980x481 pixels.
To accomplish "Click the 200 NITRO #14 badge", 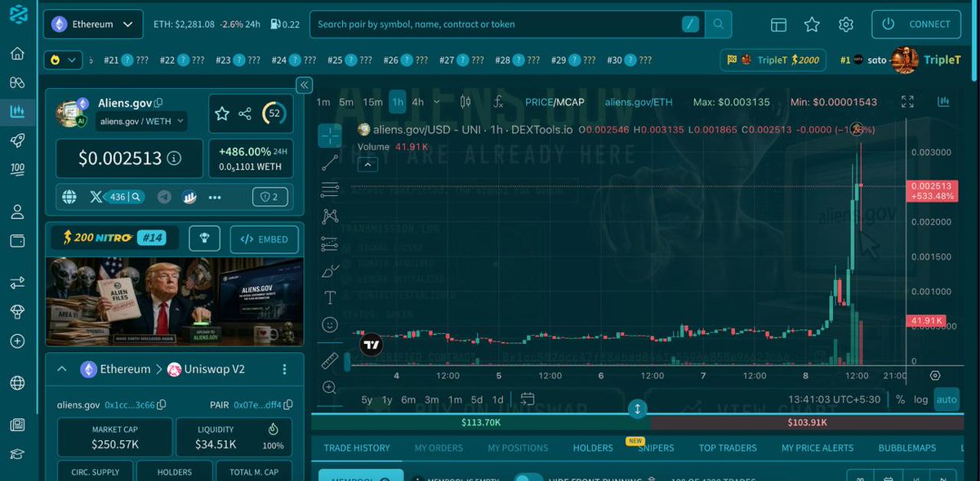I will (x=114, y=238).
